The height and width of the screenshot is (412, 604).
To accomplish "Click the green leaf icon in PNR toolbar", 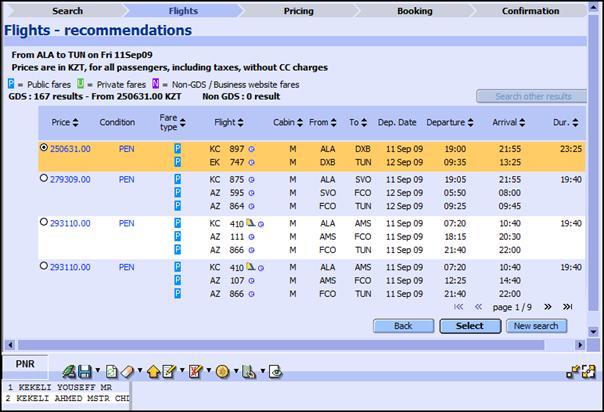I will pos(70,371).
